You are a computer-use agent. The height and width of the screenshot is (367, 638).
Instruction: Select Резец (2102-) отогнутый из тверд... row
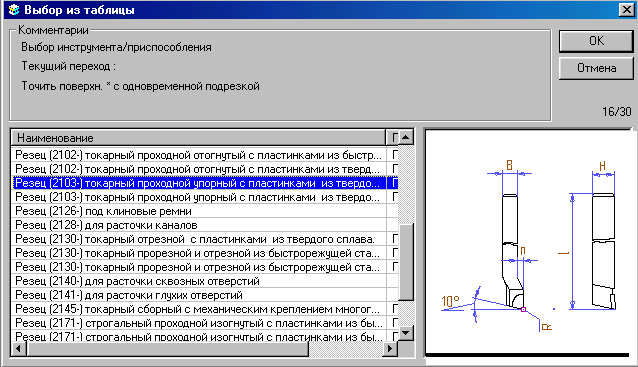click(205, 169)
